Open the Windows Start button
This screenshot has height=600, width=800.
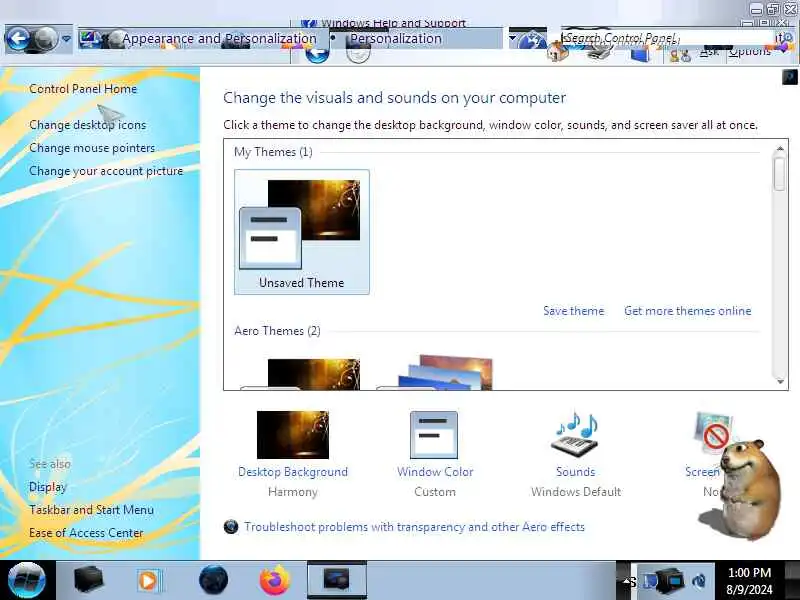click(x=27, y=580)
